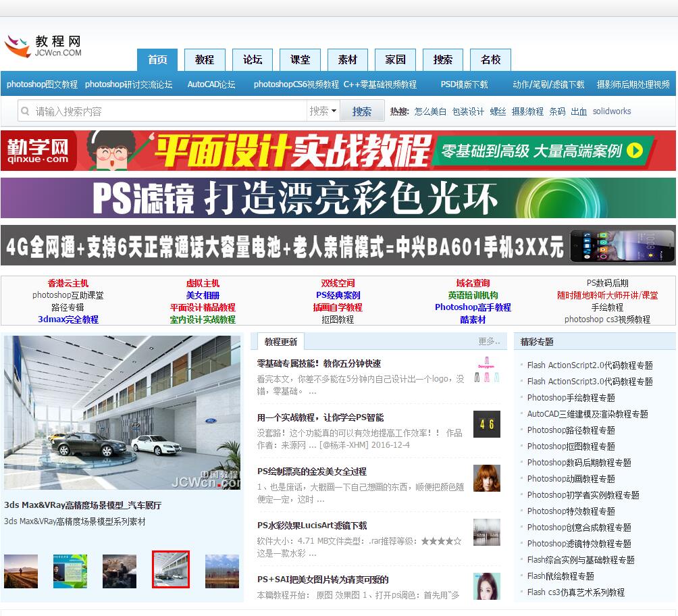Image resolution: width=678 pixels, height=616 pixels.
Task: Click the large car showroom slideshow image
Action: (x=122, y=413)
